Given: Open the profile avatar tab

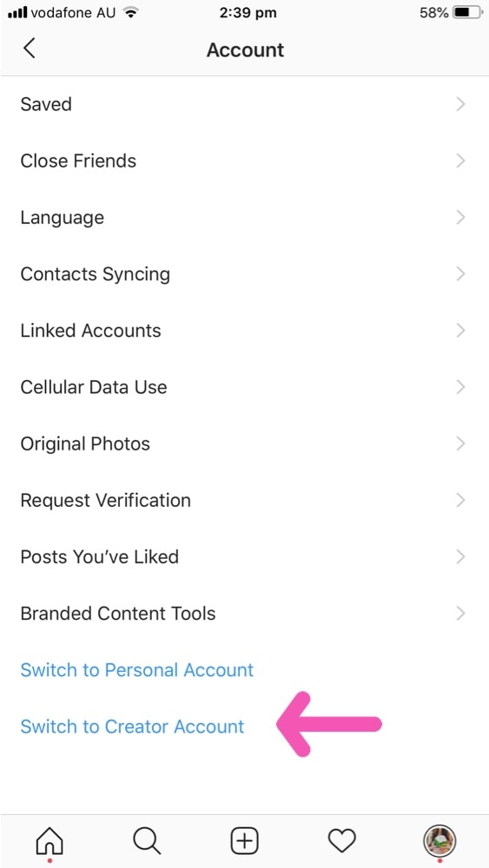Looking at the screenshot, I should click(x=439, y=841).
